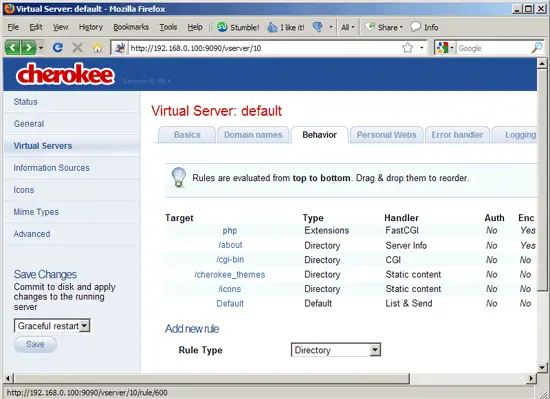
Task: Open the All dropdown in the StumbleUpon bar
Action: click(348, 27)
